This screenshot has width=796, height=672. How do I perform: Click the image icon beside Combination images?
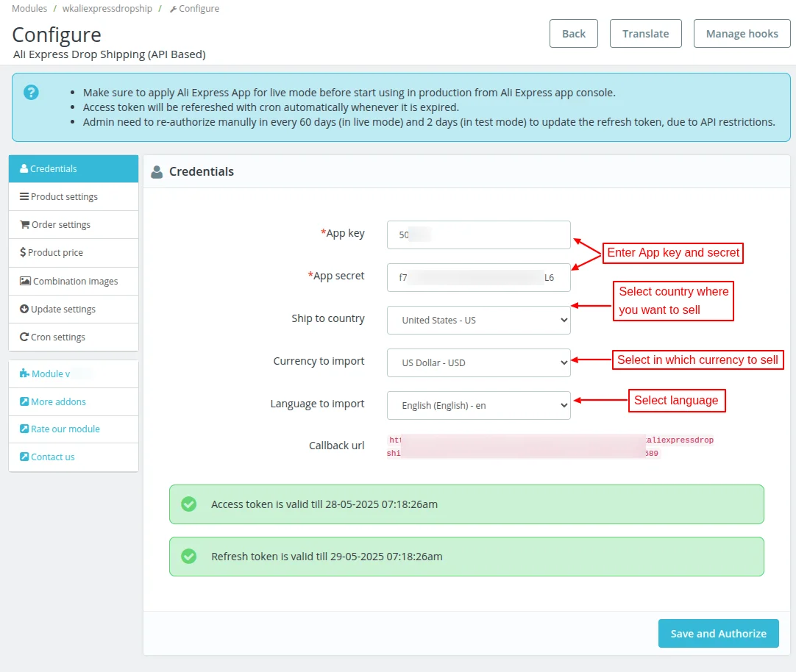tap(25, 281)
